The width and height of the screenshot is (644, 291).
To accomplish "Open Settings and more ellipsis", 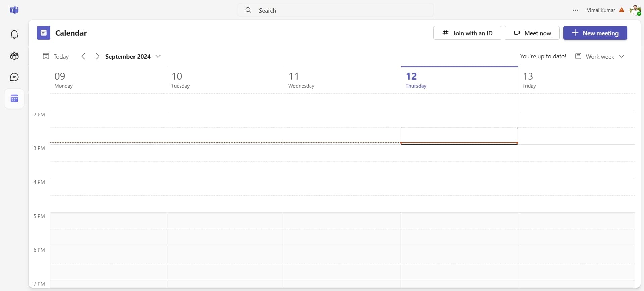I will [x=575, y=10].
